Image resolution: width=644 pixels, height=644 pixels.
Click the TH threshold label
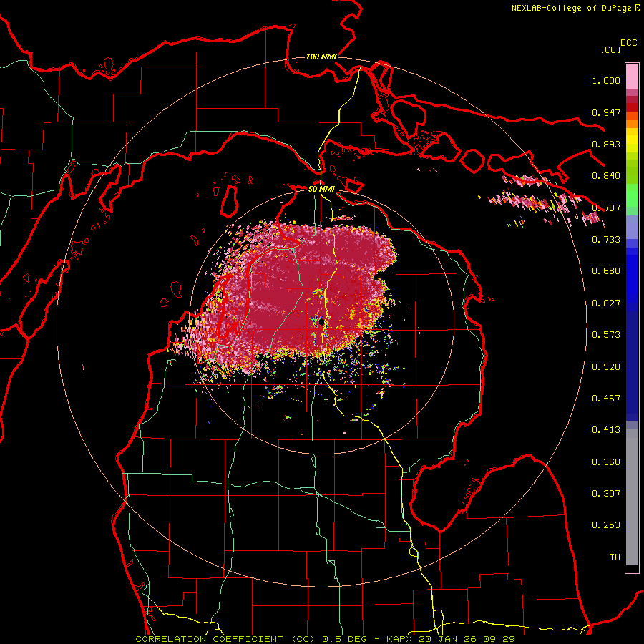pyautogui.click(x=615, y=557)
